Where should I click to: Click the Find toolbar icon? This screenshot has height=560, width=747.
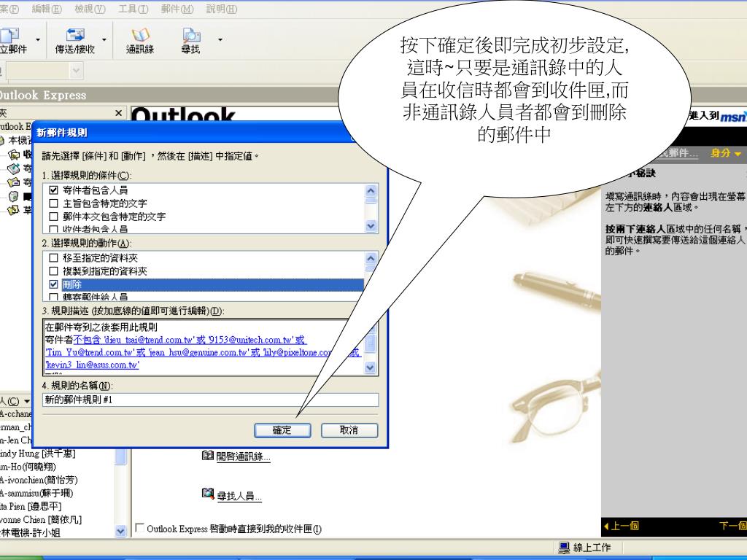pos(190,41)
